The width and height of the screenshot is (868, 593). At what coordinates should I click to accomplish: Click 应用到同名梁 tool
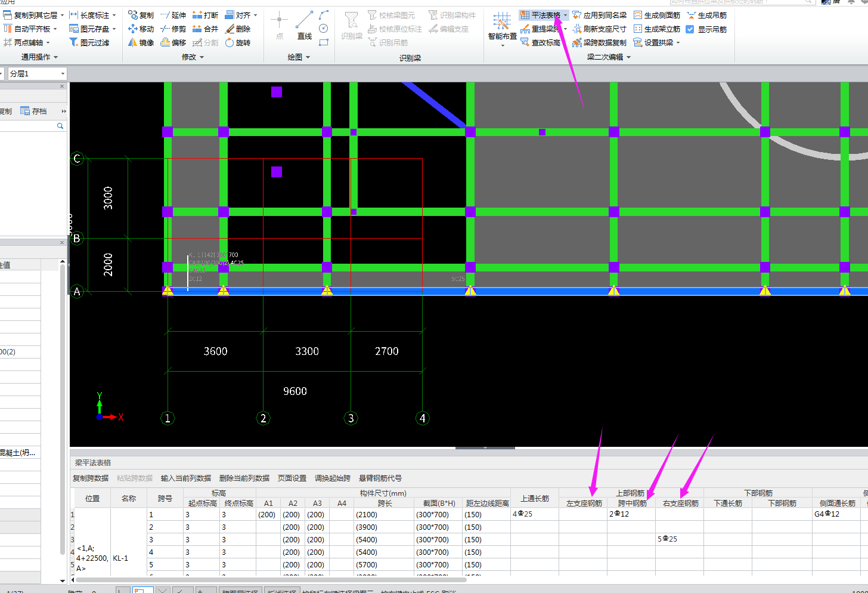coord(600,15)
